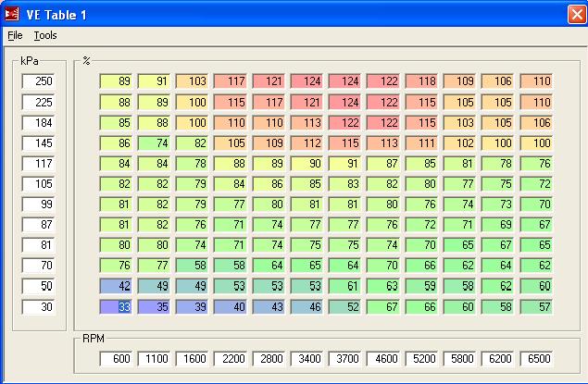Select the 50 kPa bin field

tap(39, 286)
